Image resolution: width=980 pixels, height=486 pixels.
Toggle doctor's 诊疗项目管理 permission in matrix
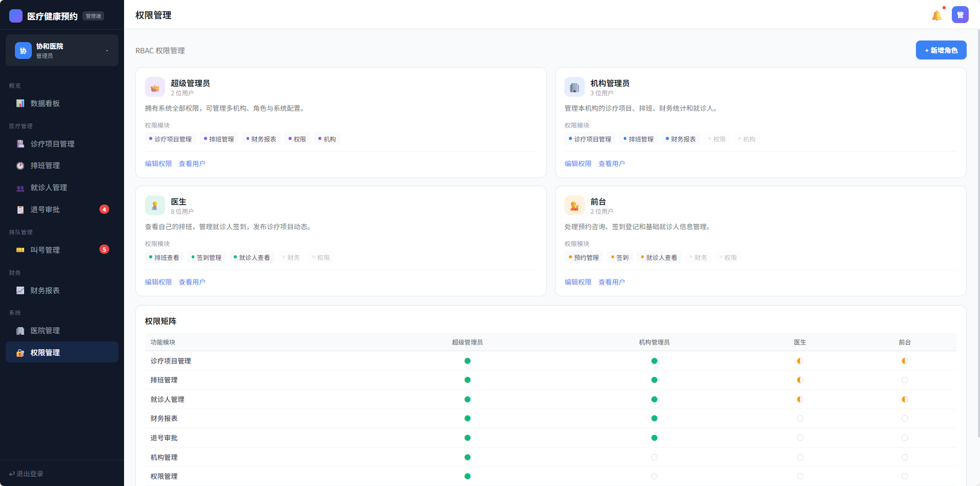click(x=800, y=361)
